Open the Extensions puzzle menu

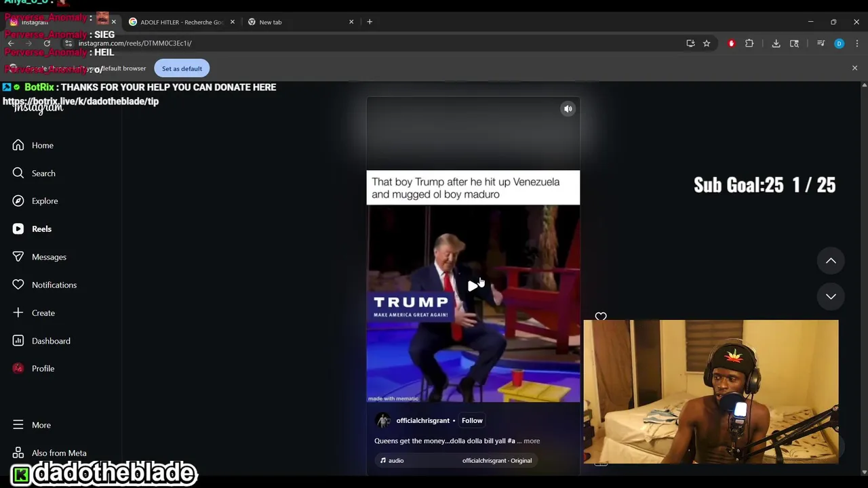[x=749, y=43]
